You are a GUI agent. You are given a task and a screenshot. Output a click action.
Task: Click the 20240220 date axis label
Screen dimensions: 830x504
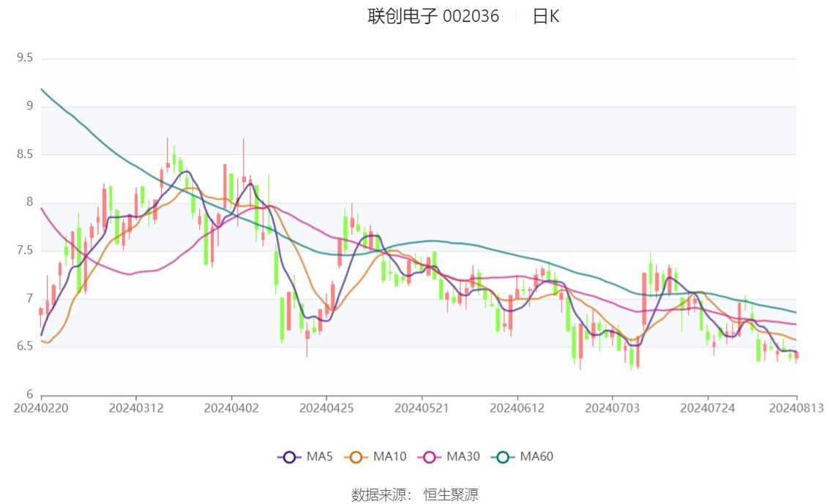(41, 408)
